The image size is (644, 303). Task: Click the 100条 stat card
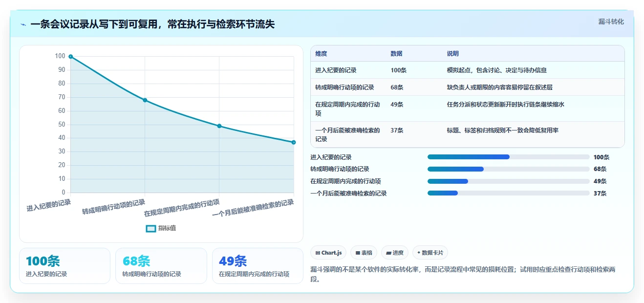(x=64, y=266)
